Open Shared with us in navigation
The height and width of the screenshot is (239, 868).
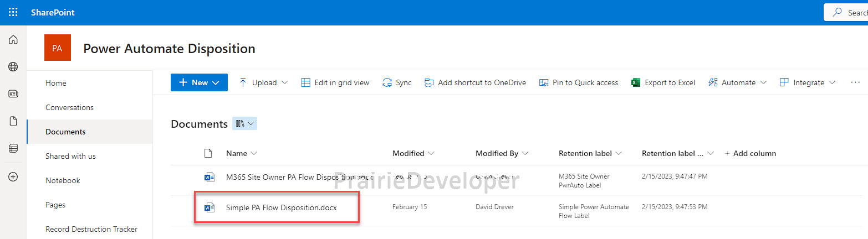click(x=70, y=156)
